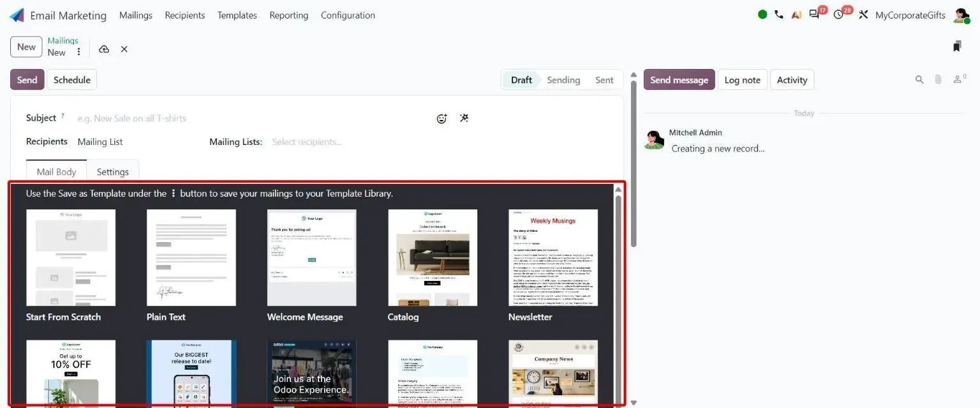Click the New button
Viewport: 980px width, 408px height.
coord(26,47)
